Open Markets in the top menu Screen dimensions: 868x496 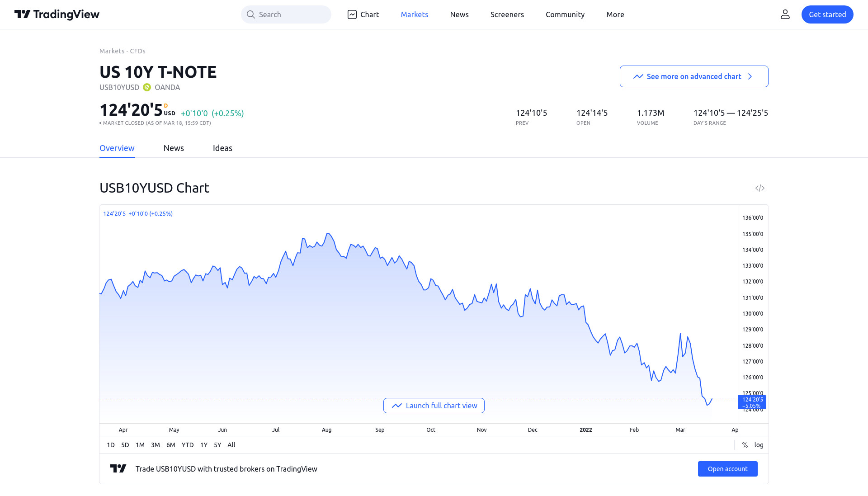415,14
